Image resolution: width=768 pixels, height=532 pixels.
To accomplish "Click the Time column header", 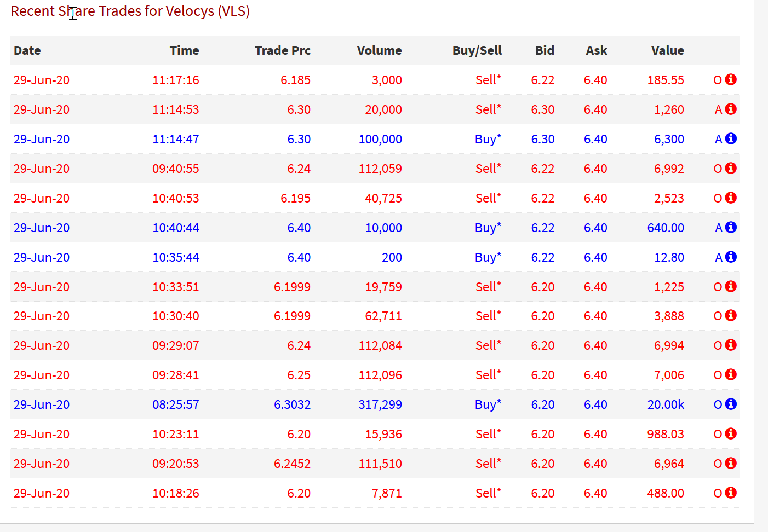I will [184, 50].
